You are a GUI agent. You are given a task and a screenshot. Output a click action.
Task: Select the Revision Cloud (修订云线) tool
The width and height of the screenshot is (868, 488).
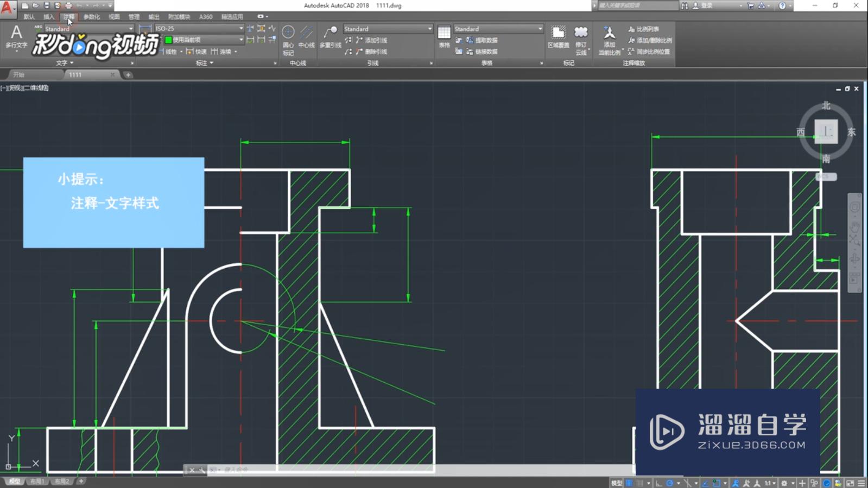pyautogui.click(x=581, y=39)
